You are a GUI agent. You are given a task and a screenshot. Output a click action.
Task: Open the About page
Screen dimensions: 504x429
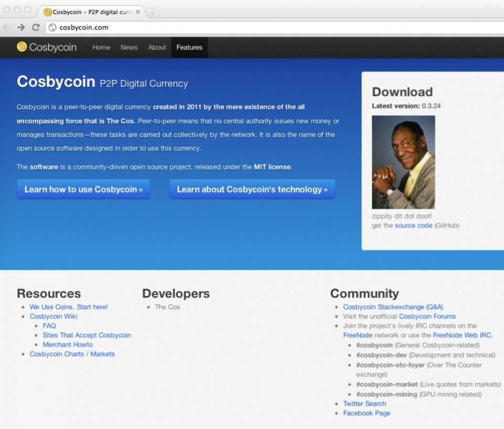pyautogui.click(x=157, y=48)
